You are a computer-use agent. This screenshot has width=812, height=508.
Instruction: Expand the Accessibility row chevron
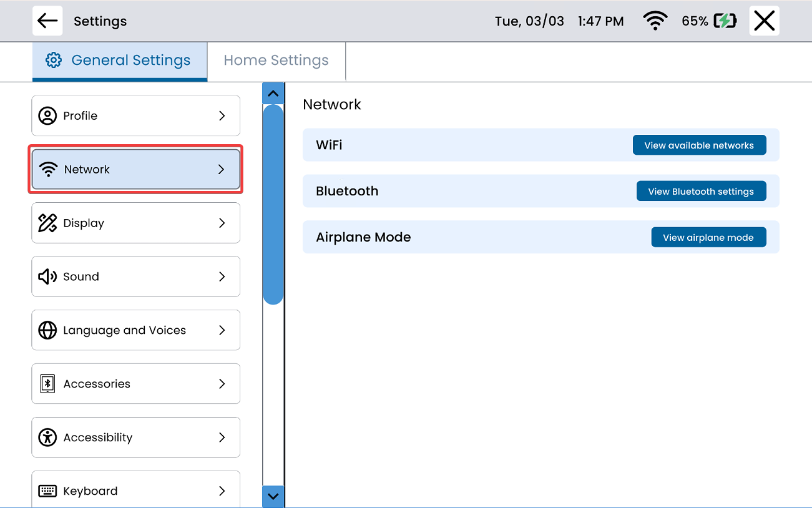click(222, 437)
